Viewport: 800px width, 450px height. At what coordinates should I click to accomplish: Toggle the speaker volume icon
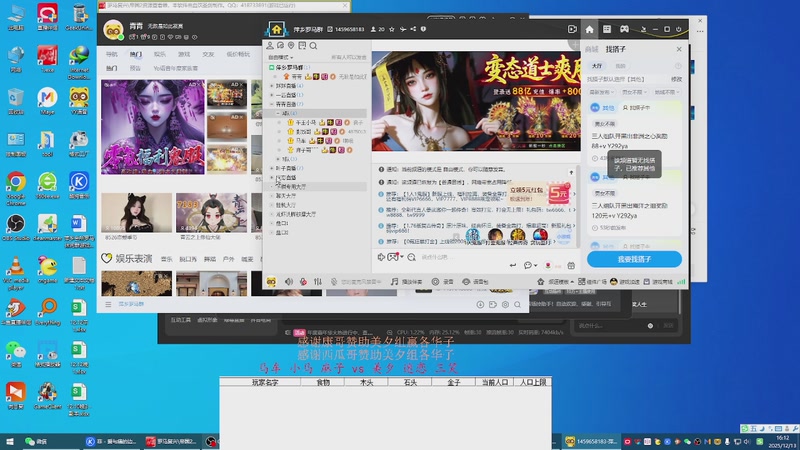coord(289,282)
